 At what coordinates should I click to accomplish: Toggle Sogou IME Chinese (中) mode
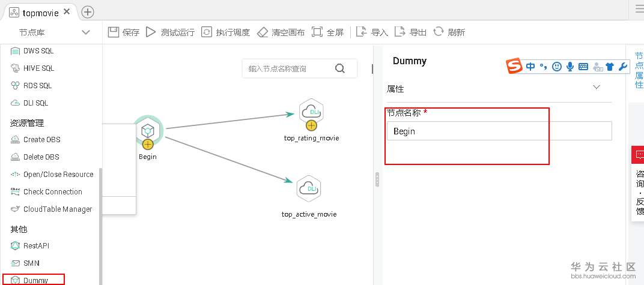pos(530,67)
